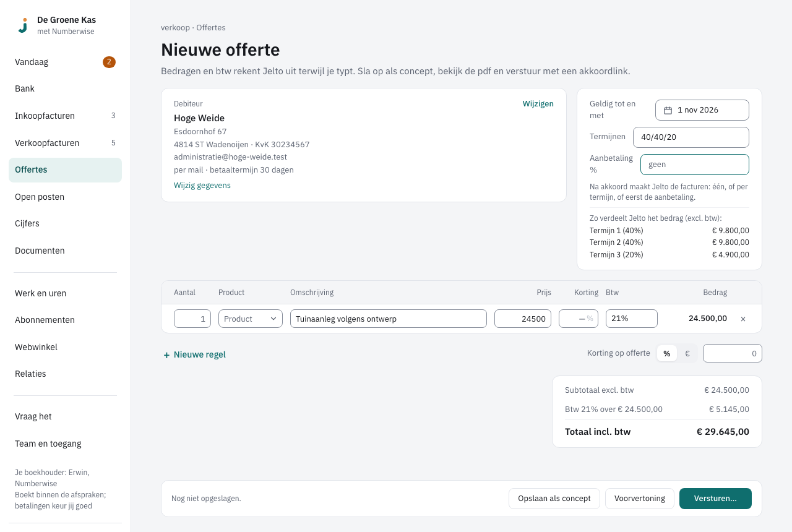Click the Omschrijving field Tuinaanleg volgens ontwerp

click(389, 319)
